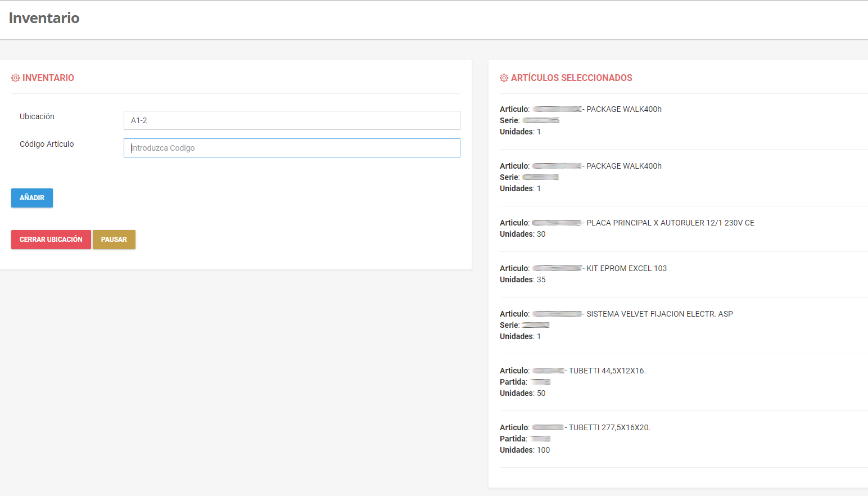Choose the PLACA PRINCIPAL X AUTORULER article
Viewport: 868px width, 496px height.
coord(670,223)
